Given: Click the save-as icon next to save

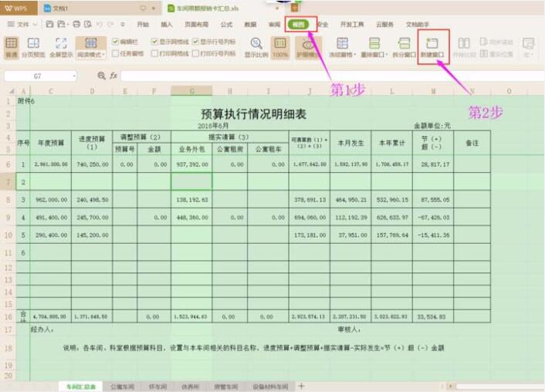Looking at the screenshot, I should tap(62, 24).
